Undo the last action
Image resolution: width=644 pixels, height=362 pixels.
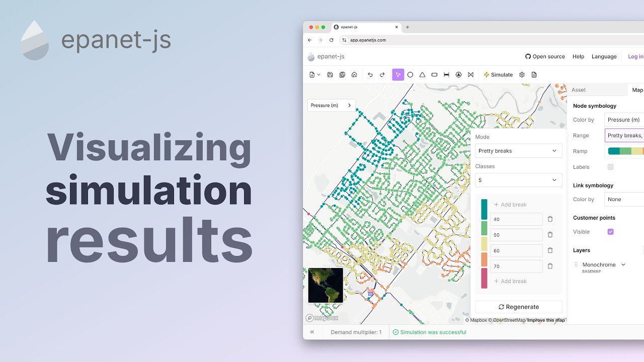pyautogui.click(x=370, y=74)
